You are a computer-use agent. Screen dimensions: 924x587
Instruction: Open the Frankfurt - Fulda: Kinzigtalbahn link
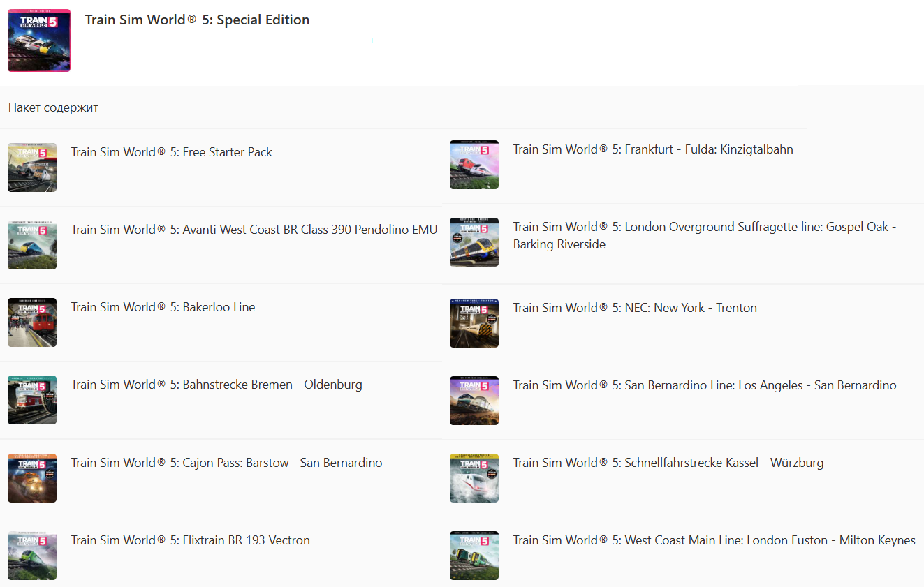[653, 149]
